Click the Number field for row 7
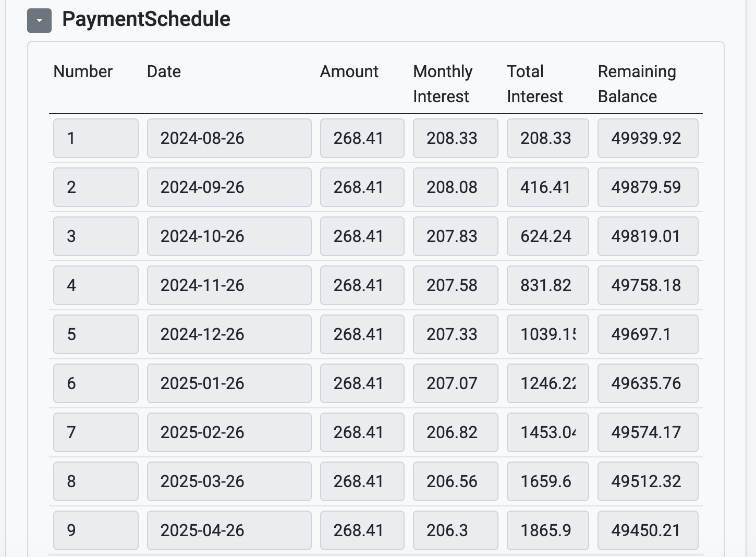756x557 pixels. [x=95, y=432]
